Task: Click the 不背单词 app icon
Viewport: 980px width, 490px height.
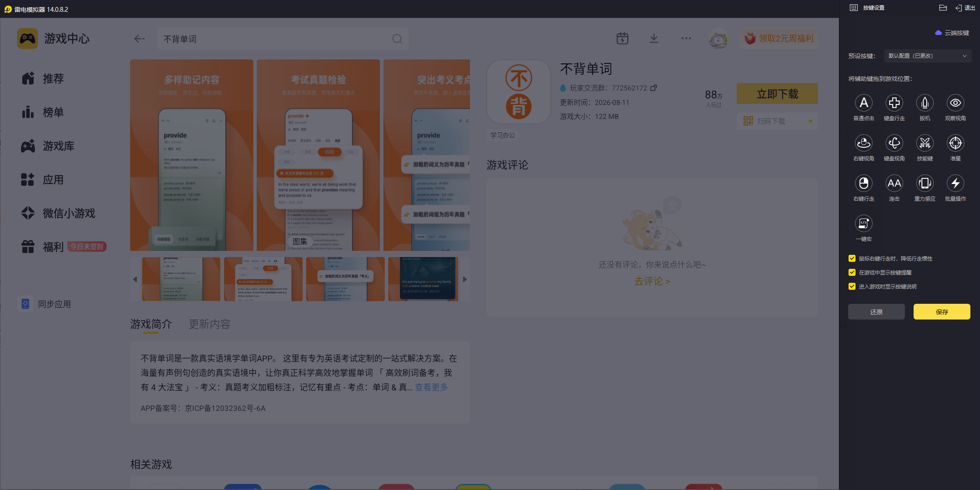Action: tap(519, 92)
